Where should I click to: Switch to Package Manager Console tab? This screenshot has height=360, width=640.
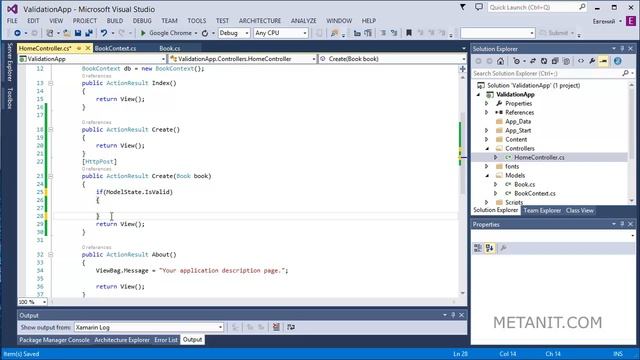click(54, 340)
